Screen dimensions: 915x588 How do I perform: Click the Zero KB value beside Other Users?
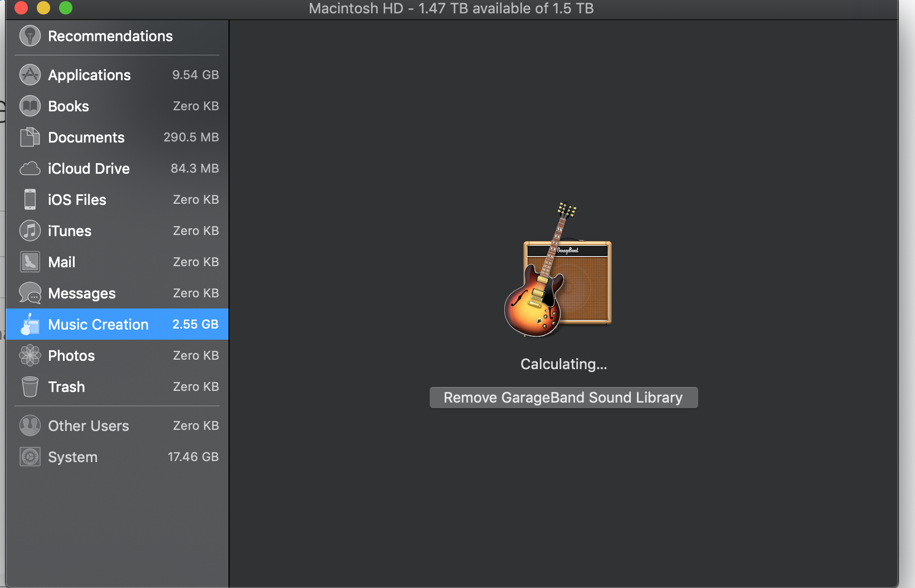tap(196, 426)
